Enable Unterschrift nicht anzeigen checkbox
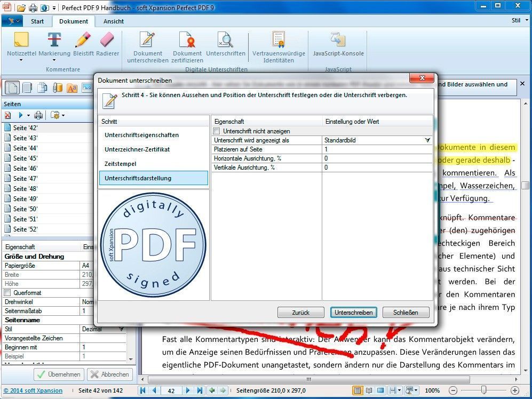 (x=217, y=131)
